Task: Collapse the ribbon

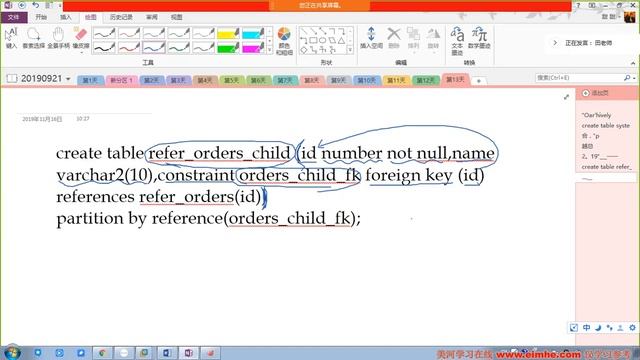Action: (633, 63)
